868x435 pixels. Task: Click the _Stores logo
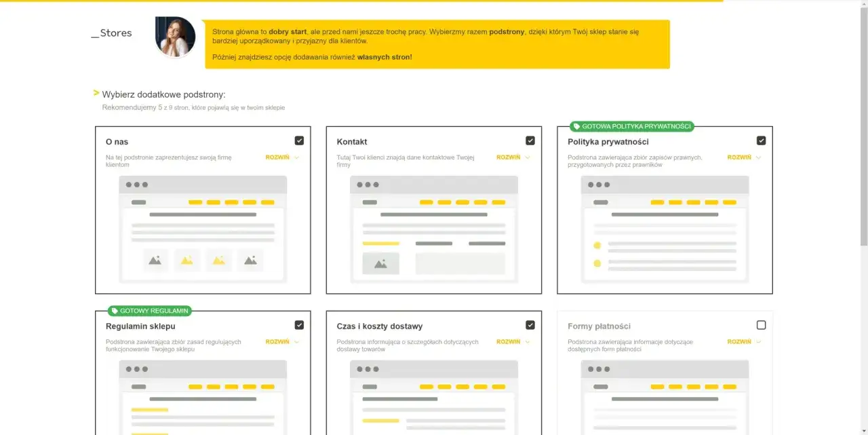(111, 33)
